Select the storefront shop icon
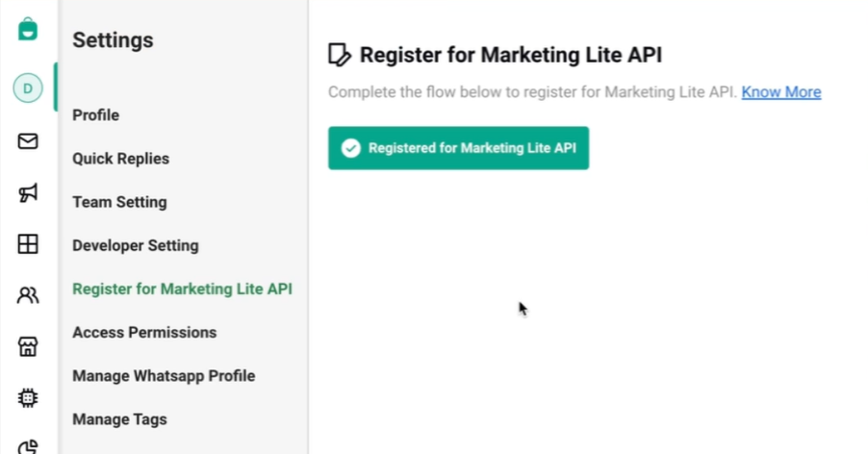The height and width of the screenshot is (454, 868). [x=28, y=346]
